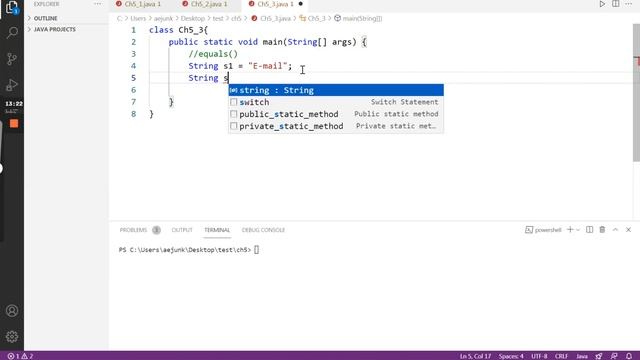Viewport: 640px width, 360px height.
Task: Switch to the TERMINAL panel tab
Action: 217,230
